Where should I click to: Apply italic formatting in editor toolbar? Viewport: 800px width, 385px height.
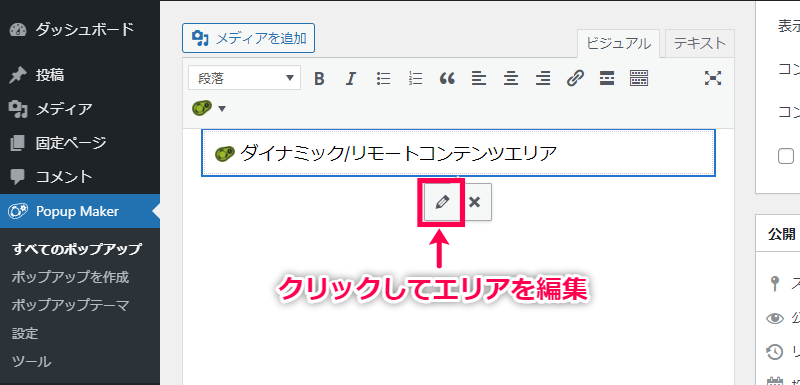(351, 79)
